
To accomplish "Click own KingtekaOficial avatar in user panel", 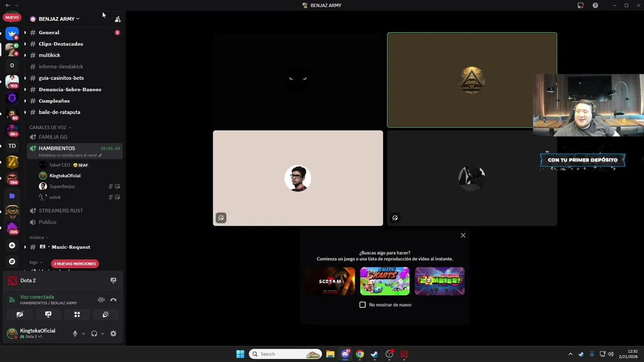I will coord(12,333).
